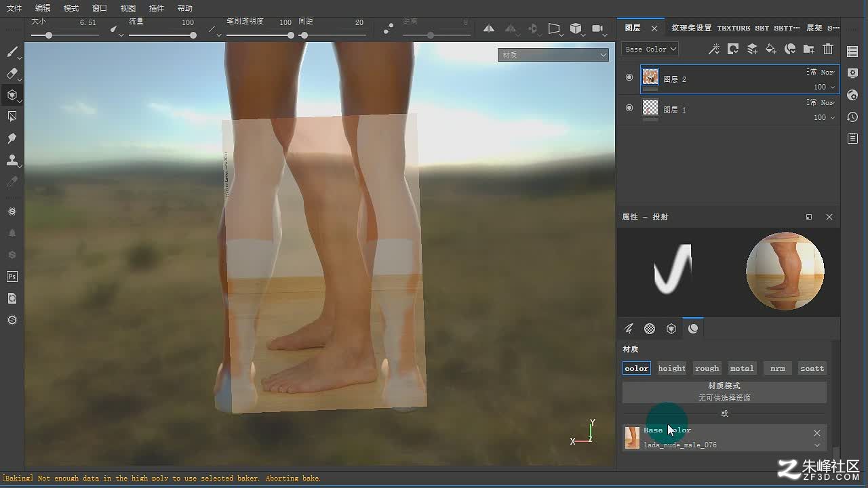Toggle visibility of 图层 1
The height and width of the screenshot is (488, 868).
point(629,108)
